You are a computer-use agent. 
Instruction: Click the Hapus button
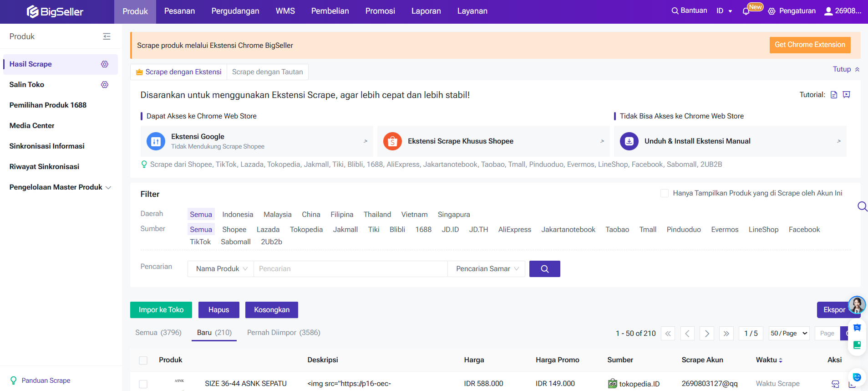point(219,310)
